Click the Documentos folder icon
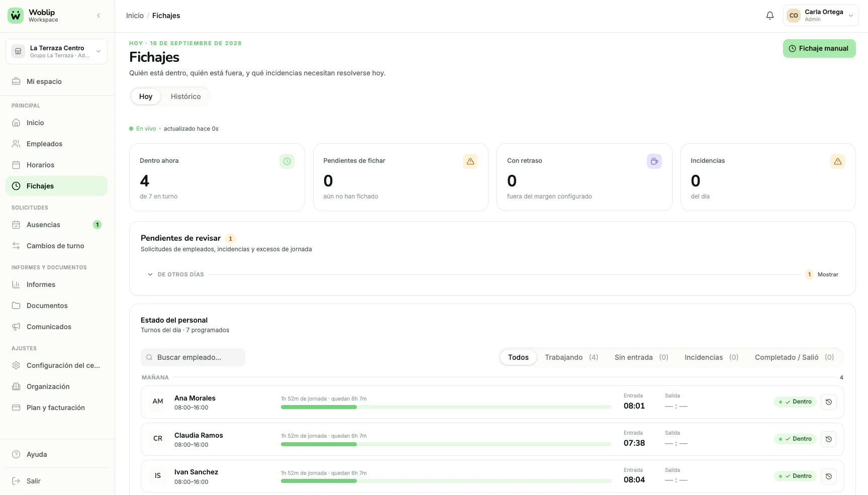868x495 pixels. point(16,306)
